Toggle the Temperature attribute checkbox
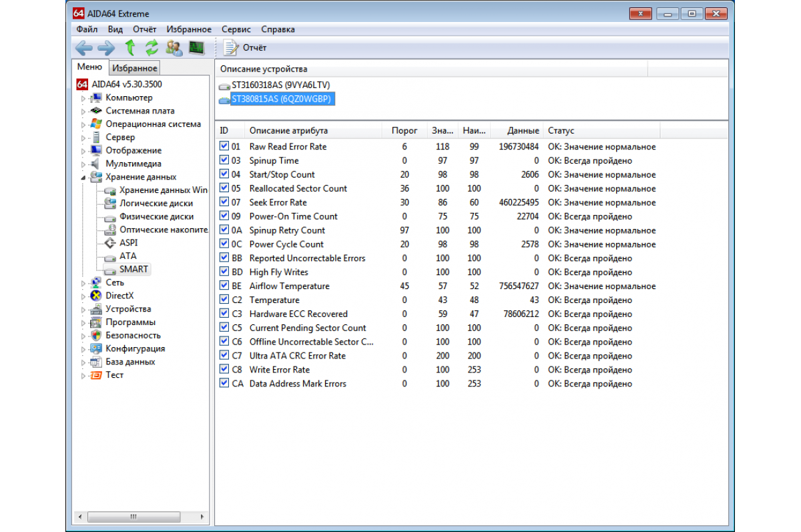801x532 pixels. pyautogui.click(x=224, y=300)
